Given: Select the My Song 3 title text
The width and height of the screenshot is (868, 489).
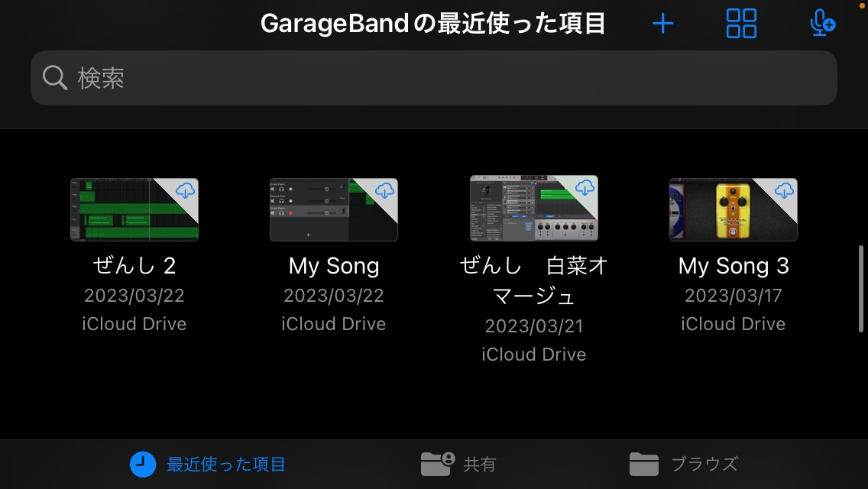Looking at the screenshot, I should tap(734, 267).
